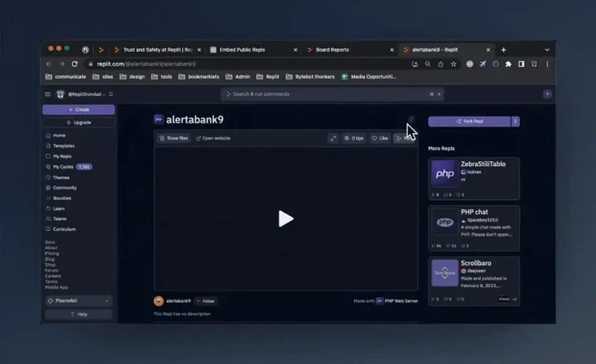Image resolution: width=596 pixels, height=364 pixels.
Task: Open the Plasmafall theme dropdown
Action: pyautogui.click(x=79, y=300)
